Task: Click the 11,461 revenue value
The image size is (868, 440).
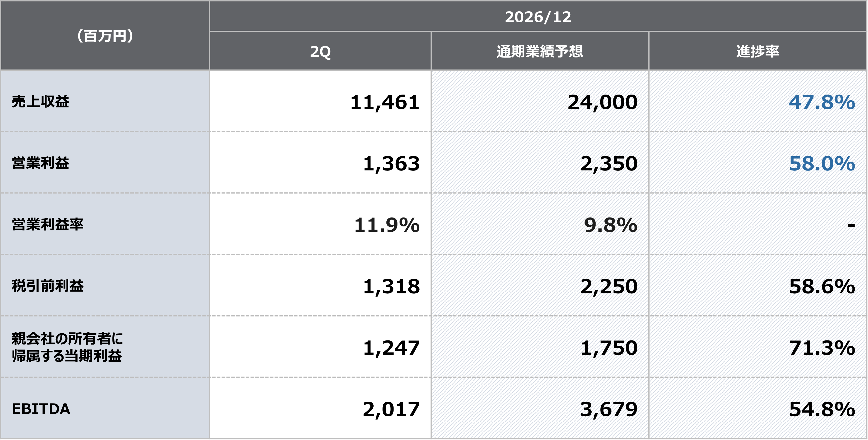Action: coord(385,102)
